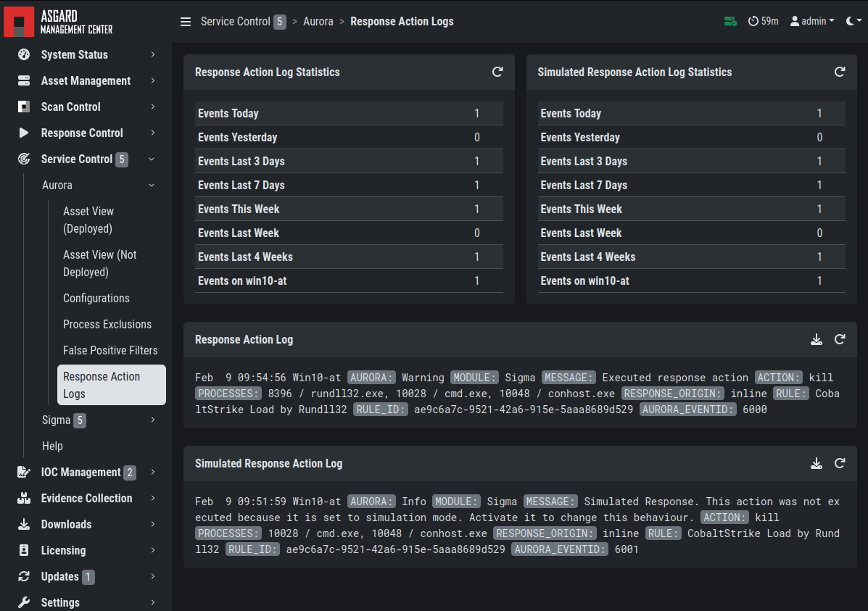Expand the Sigma submenu chevron
This screenshot has width=868, height=611.
tap(153, 420)
